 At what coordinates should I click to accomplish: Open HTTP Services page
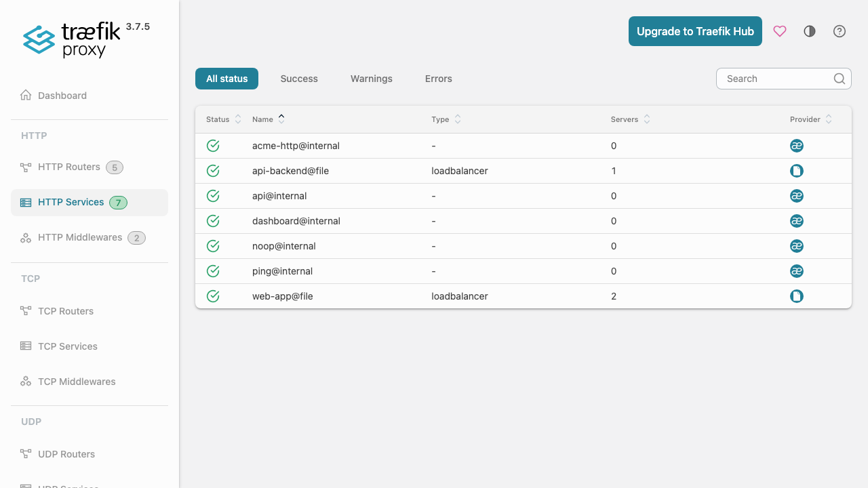tap(90, 203)
